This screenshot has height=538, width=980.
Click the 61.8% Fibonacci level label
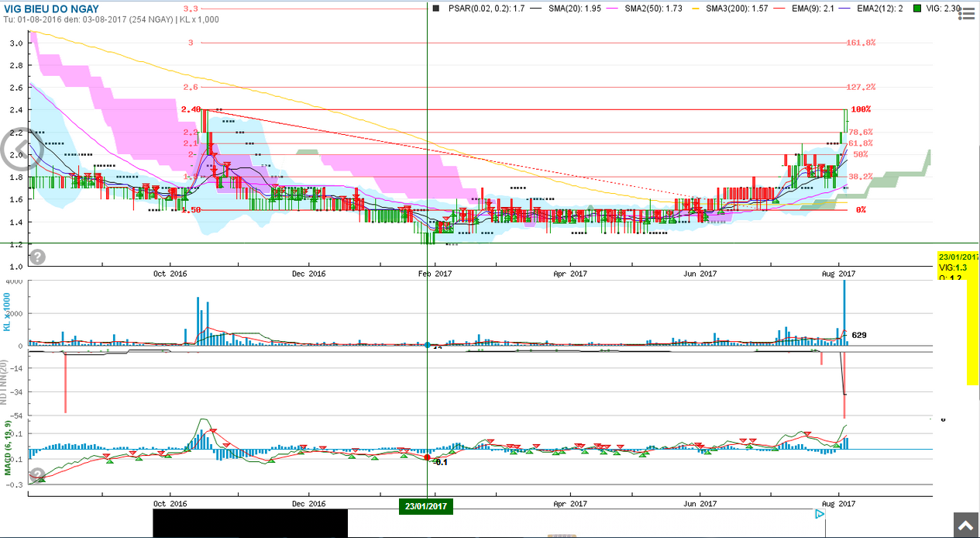point(861,143)
